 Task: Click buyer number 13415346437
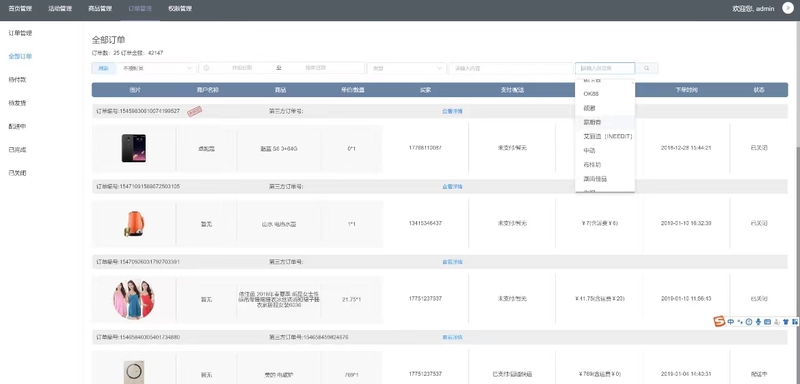(425, 223)
